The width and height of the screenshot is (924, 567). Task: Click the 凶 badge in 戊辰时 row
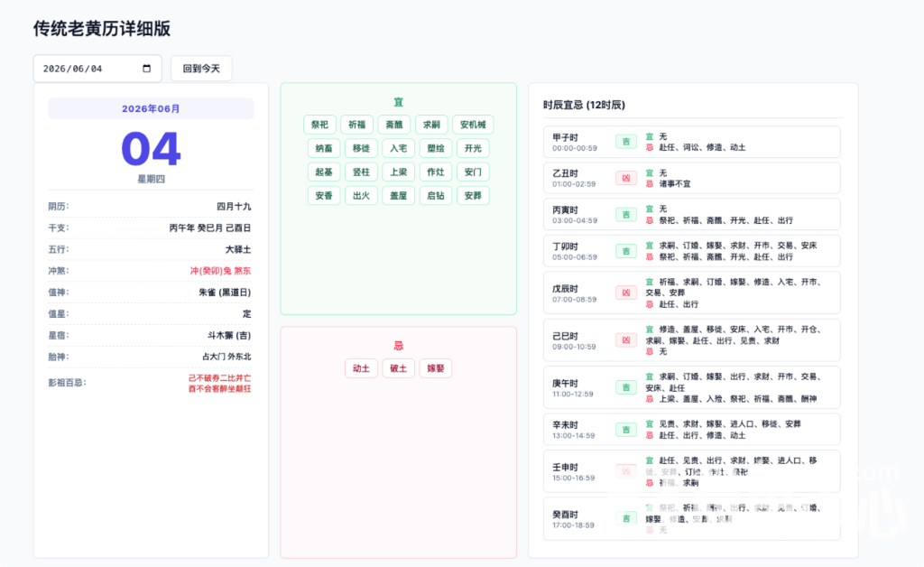click(626, 293)
